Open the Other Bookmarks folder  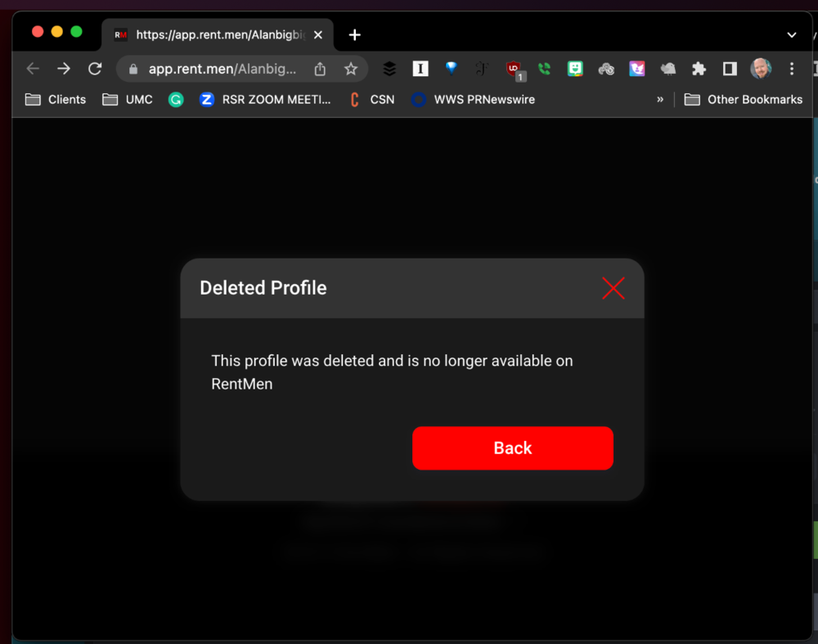pos(744,99)
